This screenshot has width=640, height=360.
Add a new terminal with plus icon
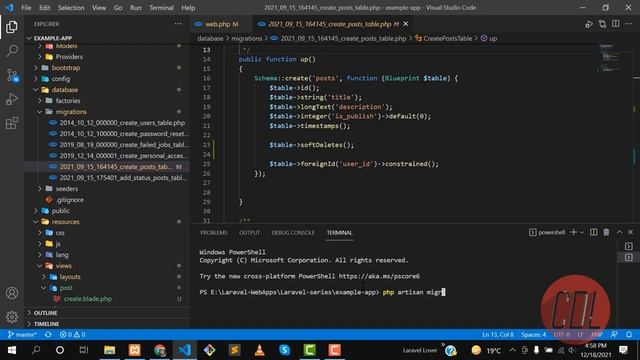[x=573, y=232]
